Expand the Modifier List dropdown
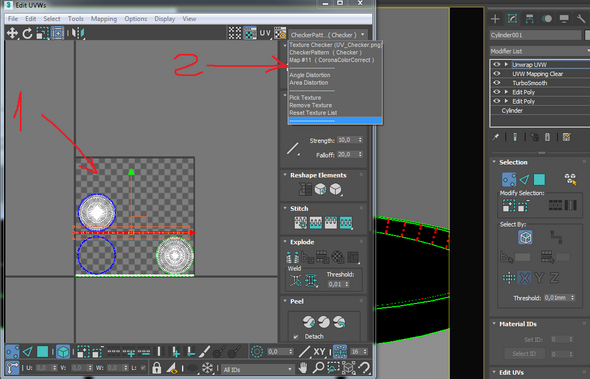Viewport: 590px width, 379px height. (540, 51)
